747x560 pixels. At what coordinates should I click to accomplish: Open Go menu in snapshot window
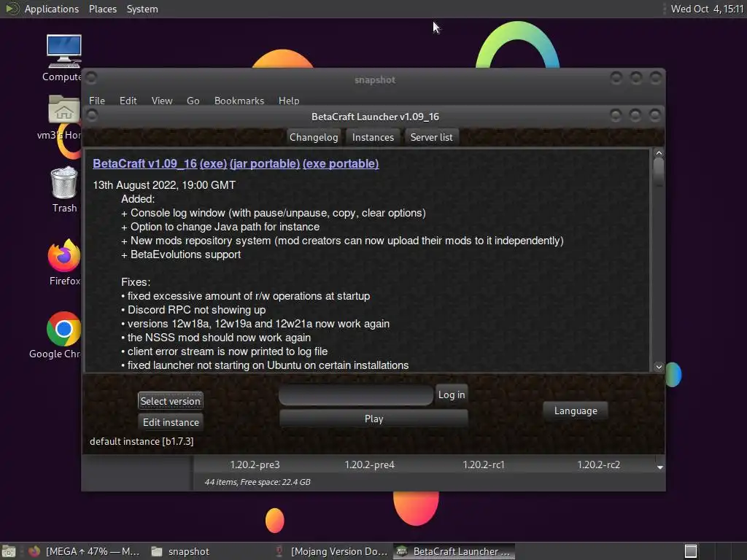pyautogui.click(x=193, y=101)
